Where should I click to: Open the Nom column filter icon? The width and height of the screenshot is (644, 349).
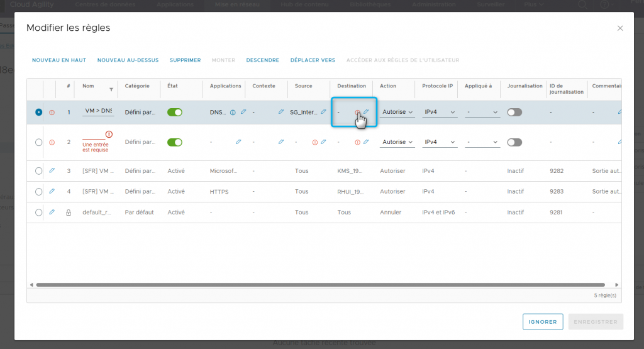point(111,89)
